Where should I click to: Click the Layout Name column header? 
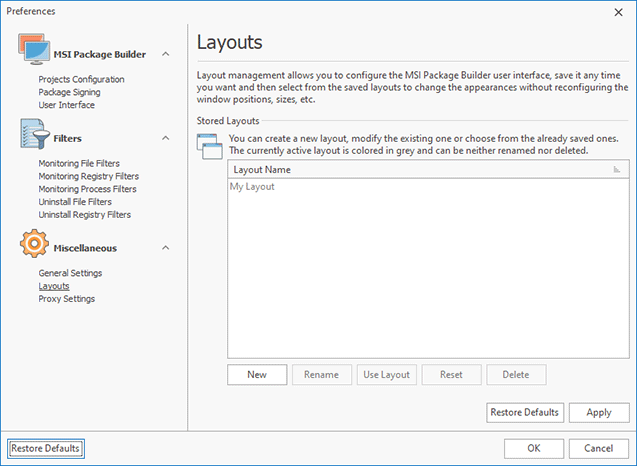(428, 169)
